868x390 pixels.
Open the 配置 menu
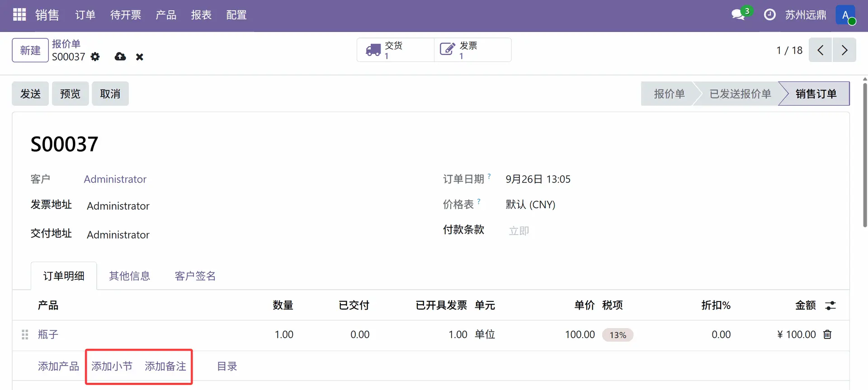click(236, 15)
